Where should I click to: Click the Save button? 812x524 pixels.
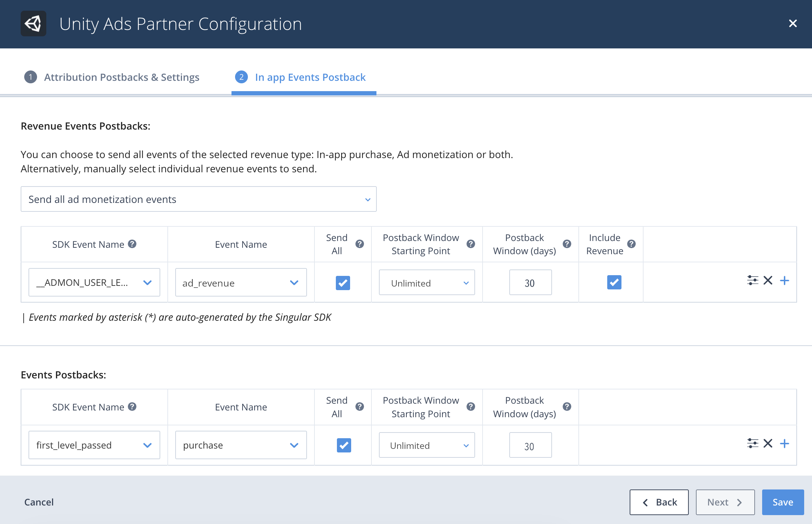[782, 502]
